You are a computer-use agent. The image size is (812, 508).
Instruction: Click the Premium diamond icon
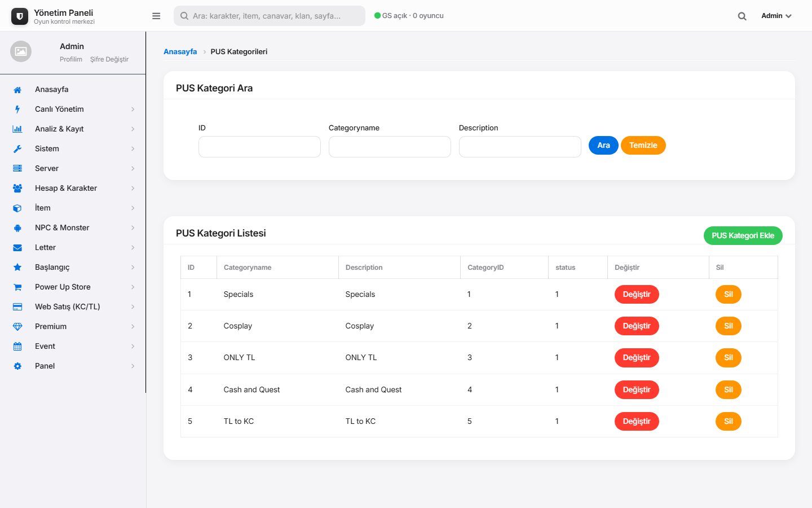[17, 327]
